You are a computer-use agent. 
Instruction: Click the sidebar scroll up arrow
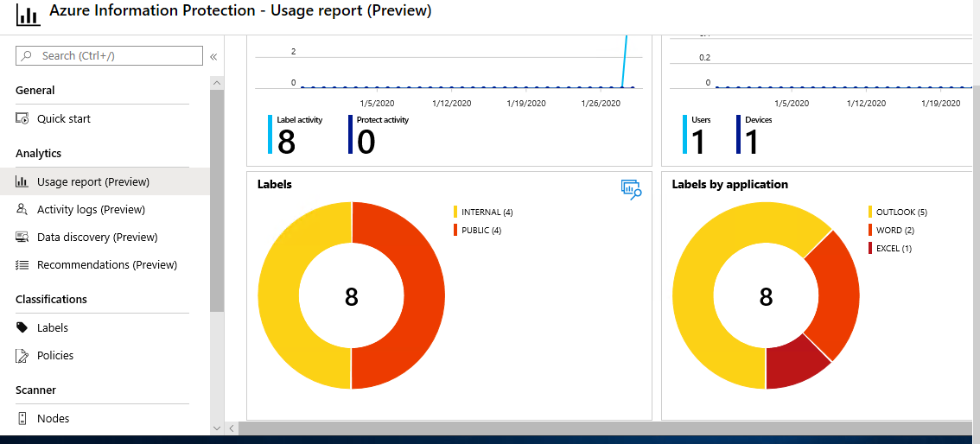pyautogui.click(x=217, y=82)
